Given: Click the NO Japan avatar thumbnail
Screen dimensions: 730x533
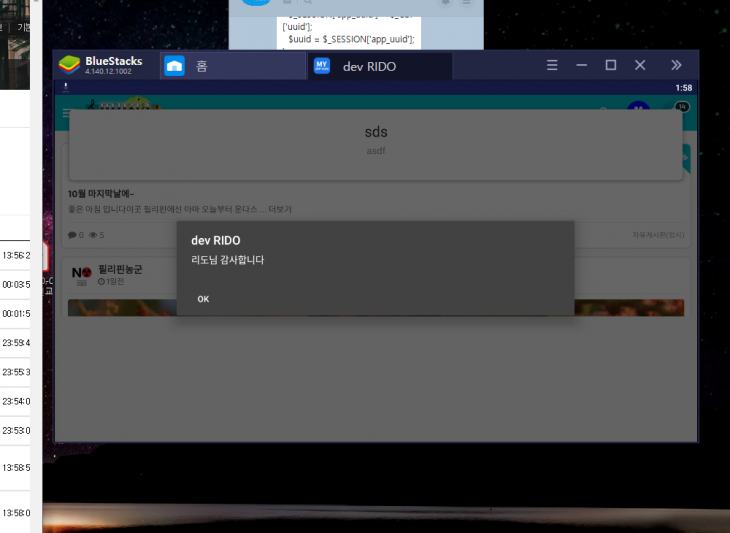Looking at the screenshot, I should coord(82,274).
